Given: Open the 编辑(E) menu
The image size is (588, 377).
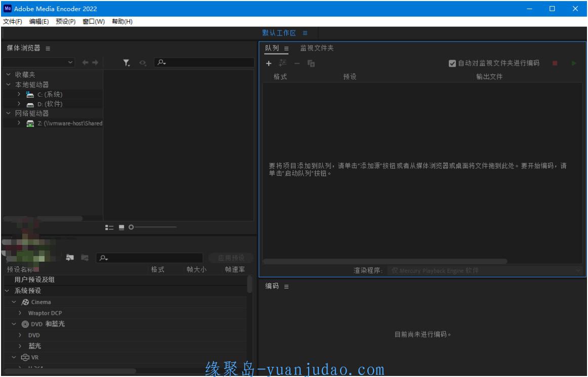Looking at the screenshot, I should click(39, 21).
